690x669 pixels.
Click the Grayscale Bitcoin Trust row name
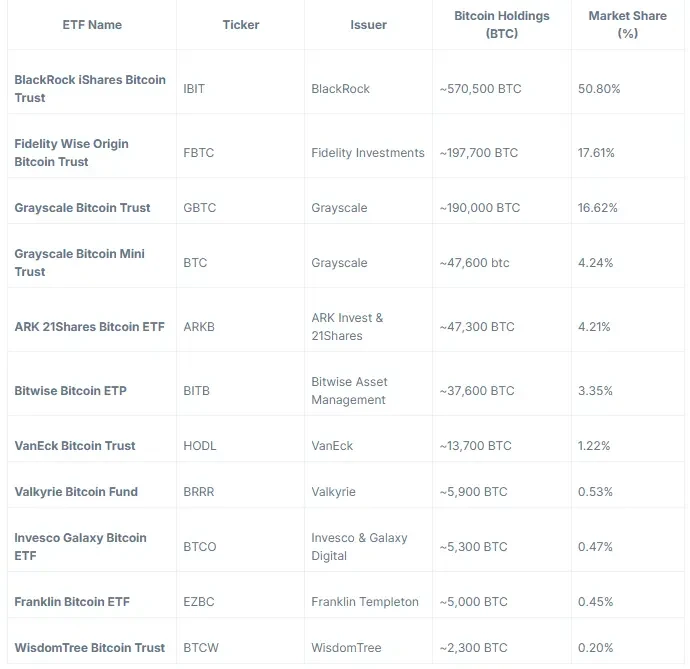[82, 208]
